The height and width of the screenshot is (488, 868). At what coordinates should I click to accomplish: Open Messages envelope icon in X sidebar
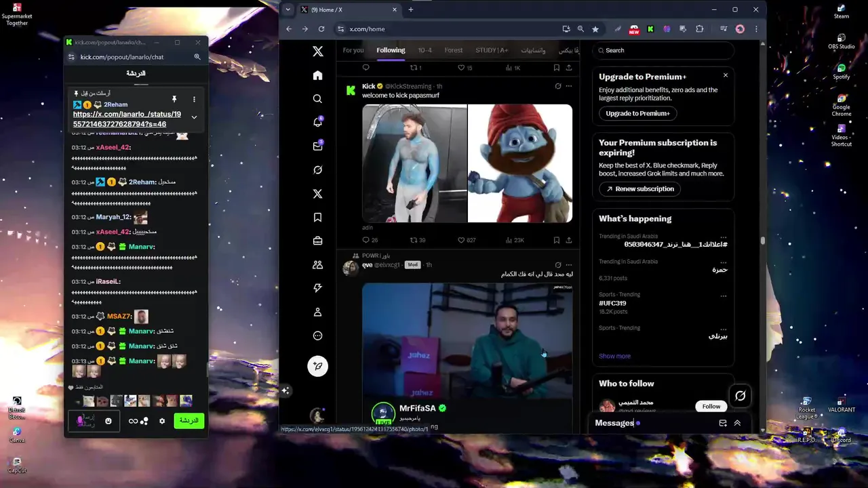click(317, 146)
